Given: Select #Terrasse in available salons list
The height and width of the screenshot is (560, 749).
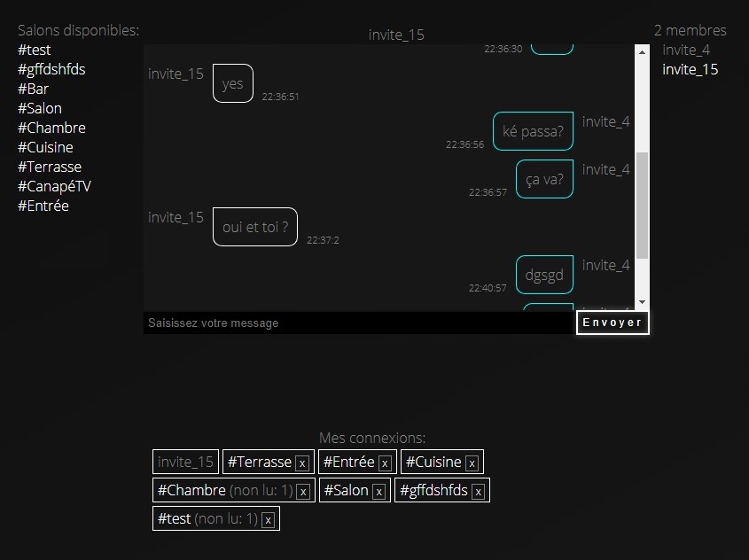Looking at the screenshot, I should point(50,167).
